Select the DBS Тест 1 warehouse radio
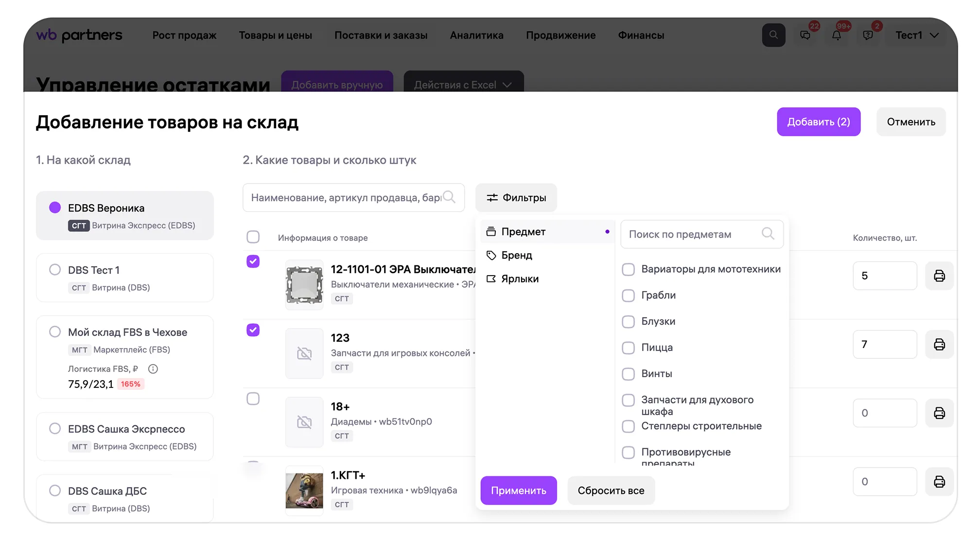980x541 pixels. coord(55,270)
